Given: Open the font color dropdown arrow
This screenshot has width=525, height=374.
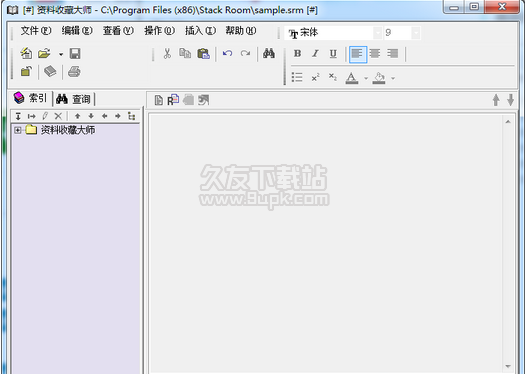Looking at the screenshot, I should pos(366,78).
